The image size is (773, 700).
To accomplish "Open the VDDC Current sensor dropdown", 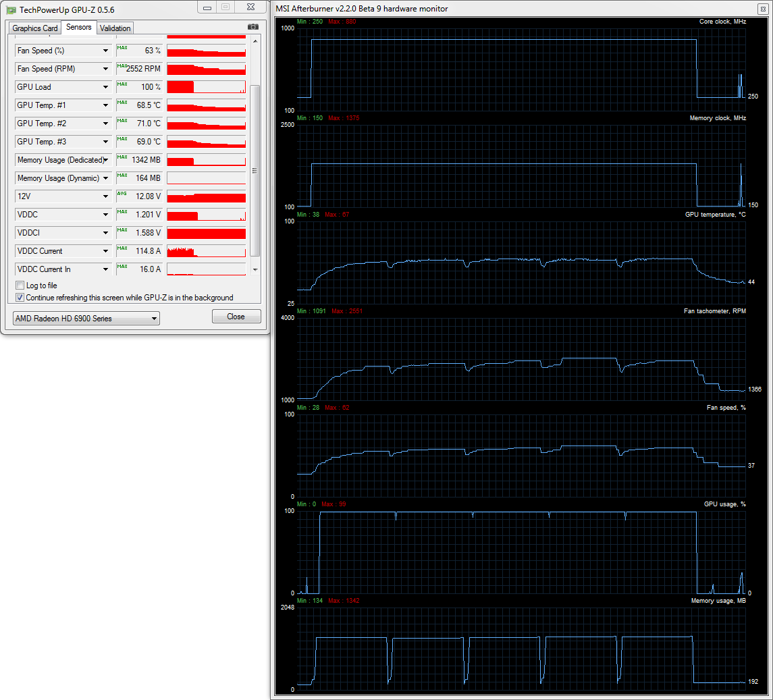I will tap(105, 251).
